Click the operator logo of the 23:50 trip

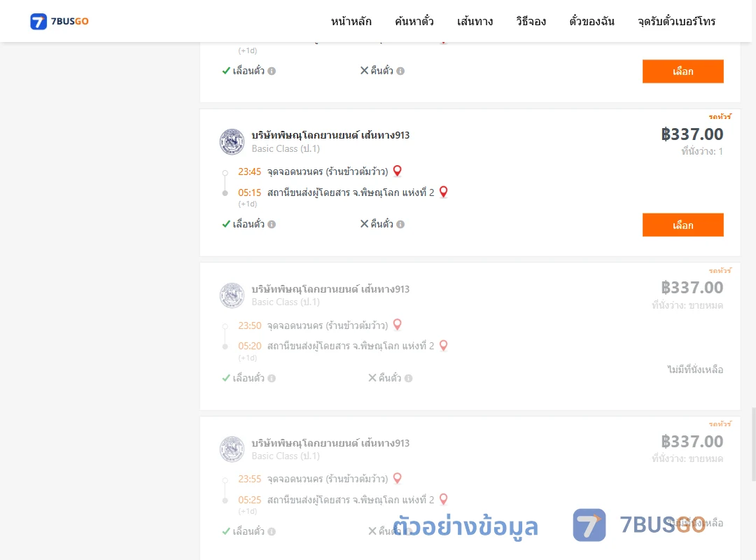click(x=232, y=295)
